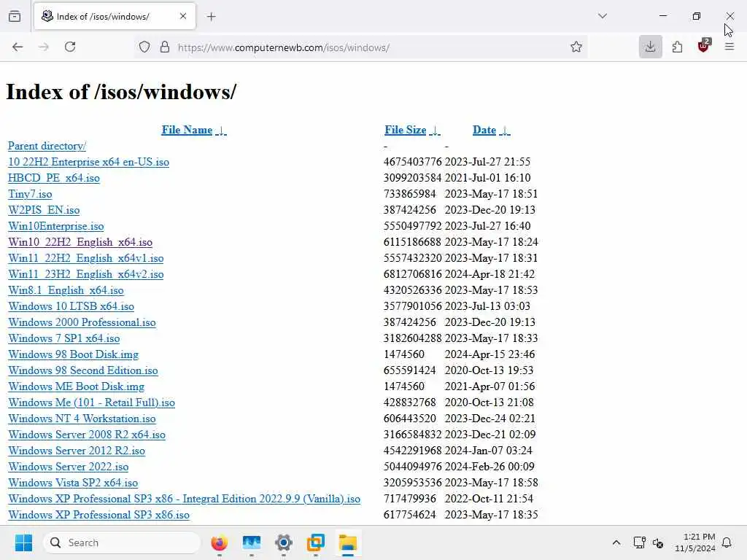Click Windows XP Professional SP3 x86.iso link
The height and width of the screenshot is (560, 747).
98,516
